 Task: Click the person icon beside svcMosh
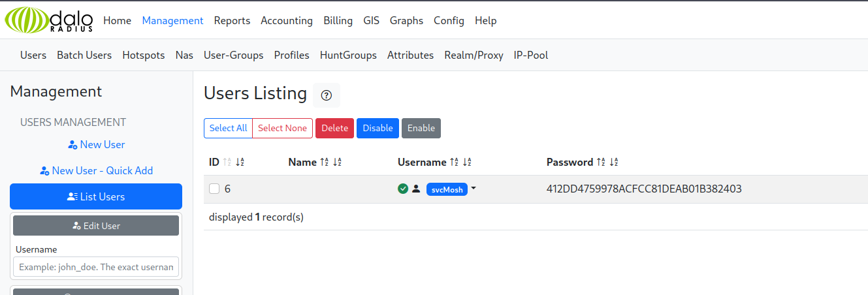416,189
